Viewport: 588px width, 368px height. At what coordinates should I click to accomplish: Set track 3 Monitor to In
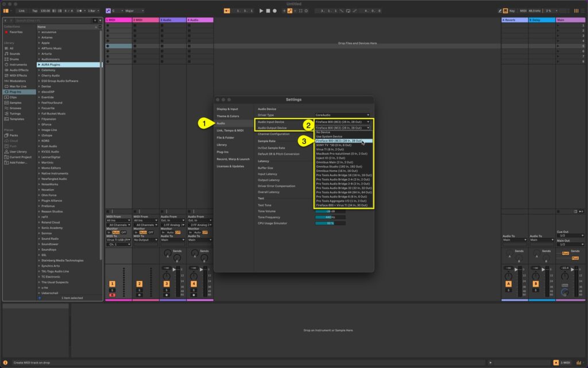[x=163, y=232]
